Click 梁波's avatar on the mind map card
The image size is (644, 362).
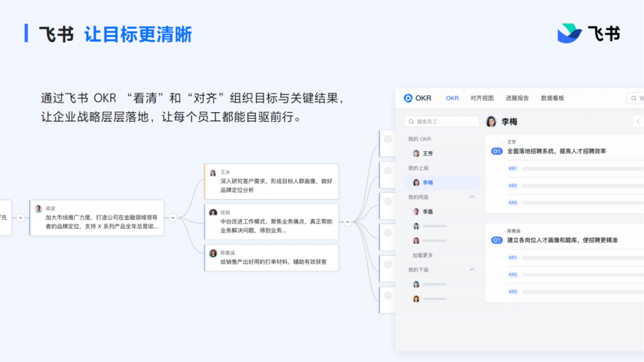39,209
